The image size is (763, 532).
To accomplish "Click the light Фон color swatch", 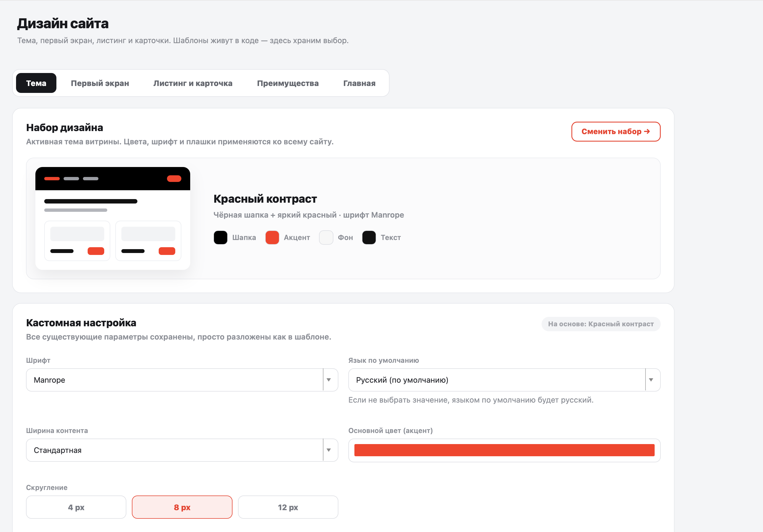I will [326, 238].
